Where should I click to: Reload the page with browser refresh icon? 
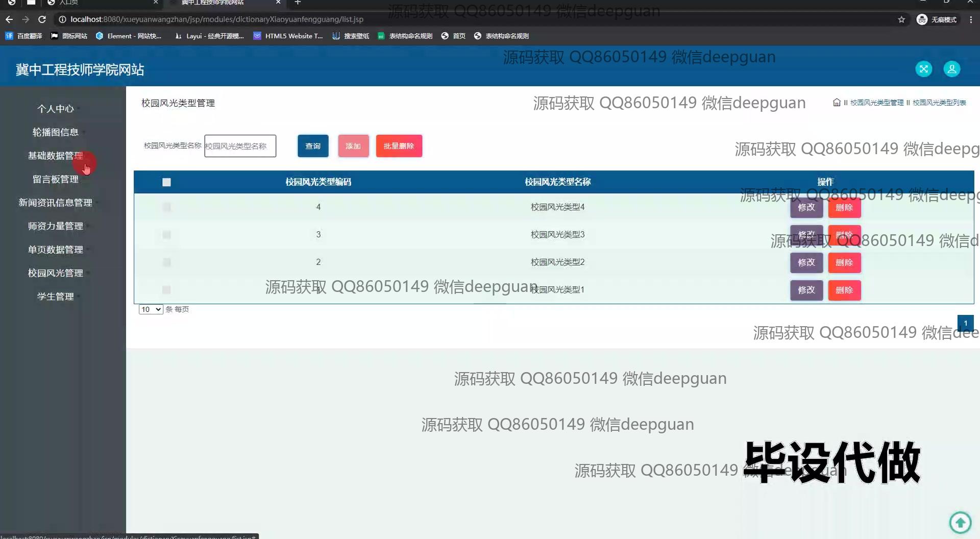42,19
